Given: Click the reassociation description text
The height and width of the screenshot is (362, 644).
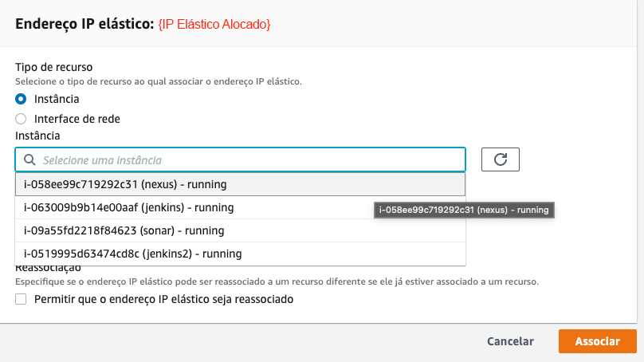Looking at the screenshot, I should click(x=277, y=282).
